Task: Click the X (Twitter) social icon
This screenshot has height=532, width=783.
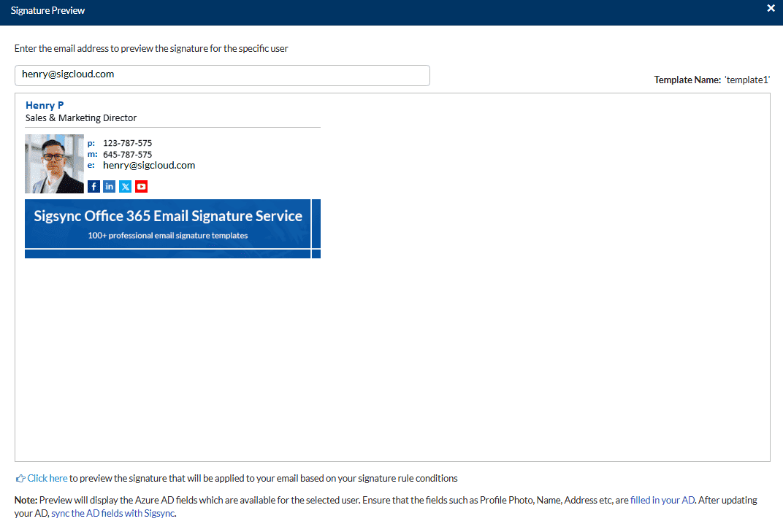Action: pyautogui.click(x=126, y=187)
